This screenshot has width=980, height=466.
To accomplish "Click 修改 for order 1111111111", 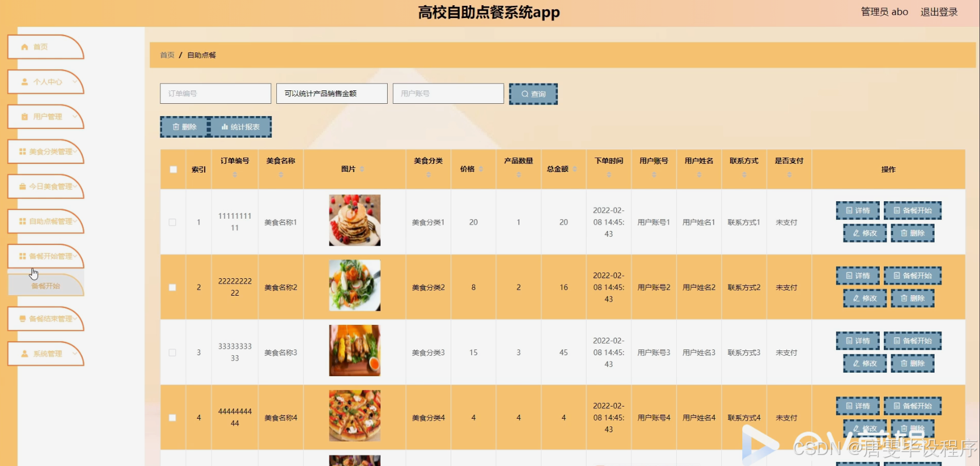I will tap(865, 233).
